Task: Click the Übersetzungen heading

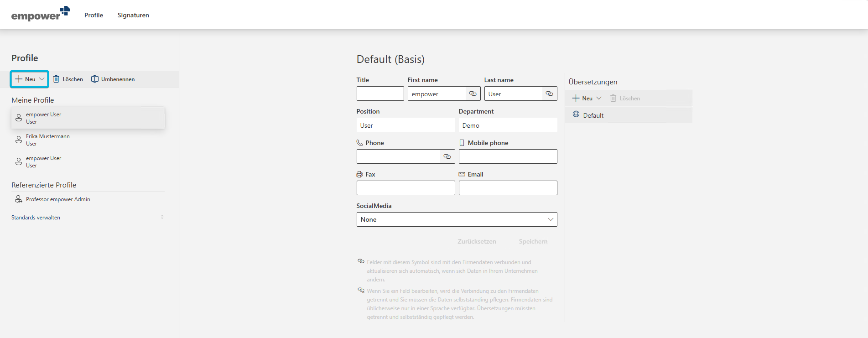Action: [x=593, y=82]
